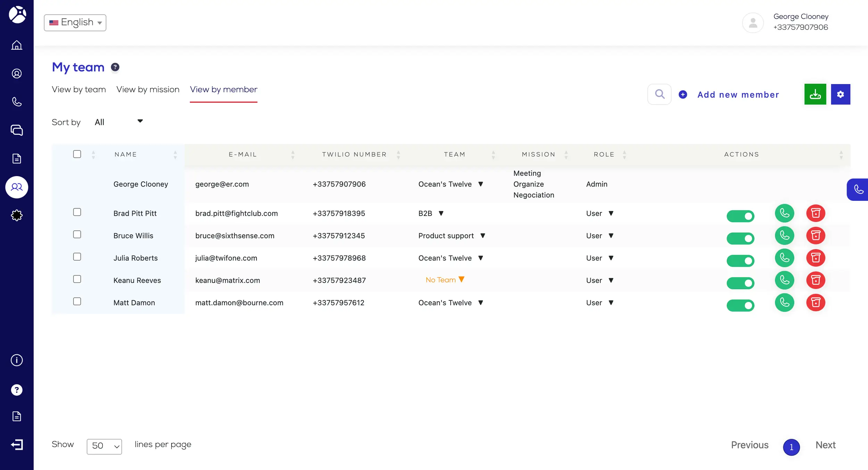This screenshot has height=470, width=868.
Task: Check the select-all checkbox in header
Action: pyautogui.click(x=77, y=154)
